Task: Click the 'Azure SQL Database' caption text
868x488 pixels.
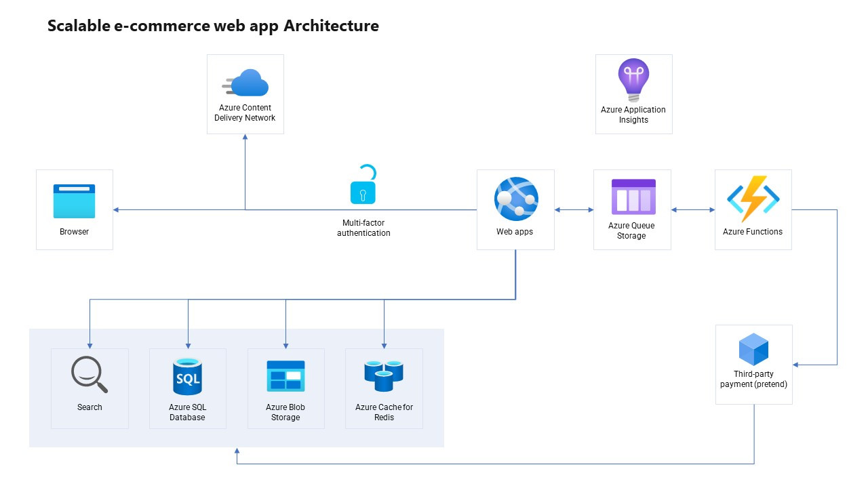Action: [x=187, y=412]
